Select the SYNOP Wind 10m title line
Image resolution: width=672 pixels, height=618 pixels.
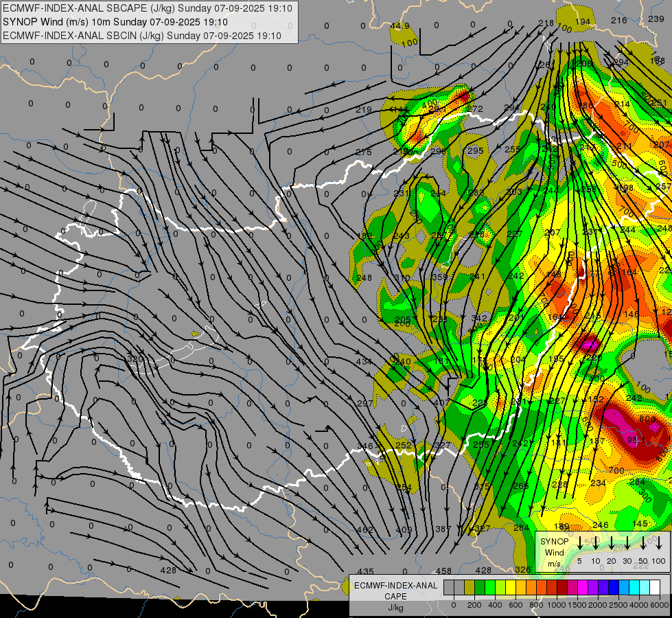[x=115, y=22]
